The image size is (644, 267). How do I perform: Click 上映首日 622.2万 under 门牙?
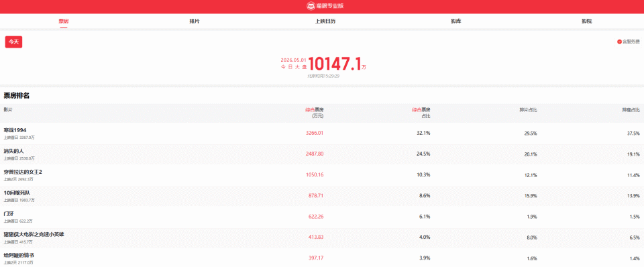point(19,221)
